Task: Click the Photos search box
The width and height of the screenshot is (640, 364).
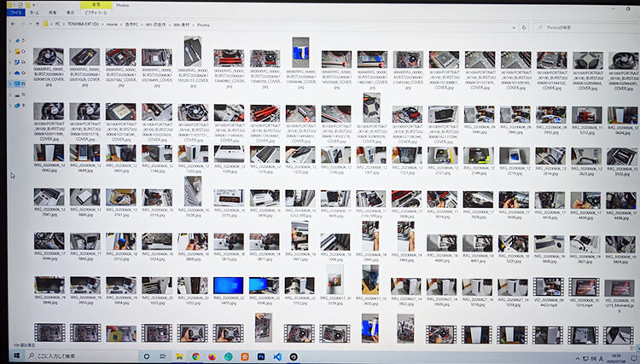Action: click(x=580, y=27)
